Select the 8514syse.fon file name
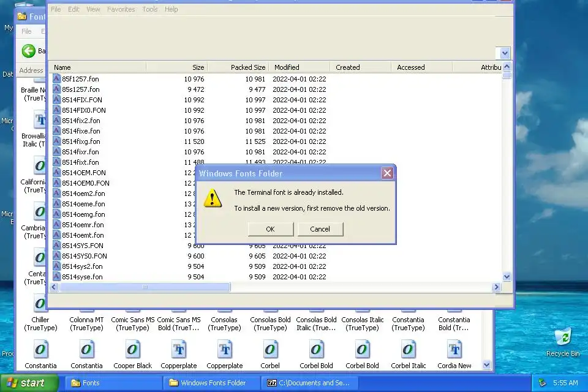Image resolution: width=588 pixels, height=392 pixels. (x=82, y=277)
